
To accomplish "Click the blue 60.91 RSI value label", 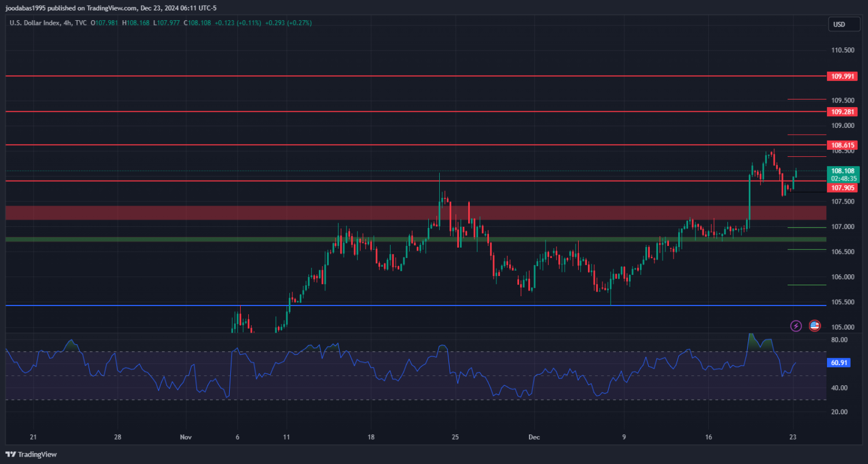I will point(838,363).
